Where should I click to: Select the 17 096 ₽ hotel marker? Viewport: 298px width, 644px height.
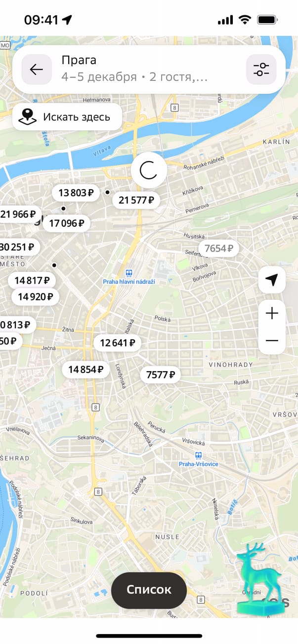coord(67,224)
